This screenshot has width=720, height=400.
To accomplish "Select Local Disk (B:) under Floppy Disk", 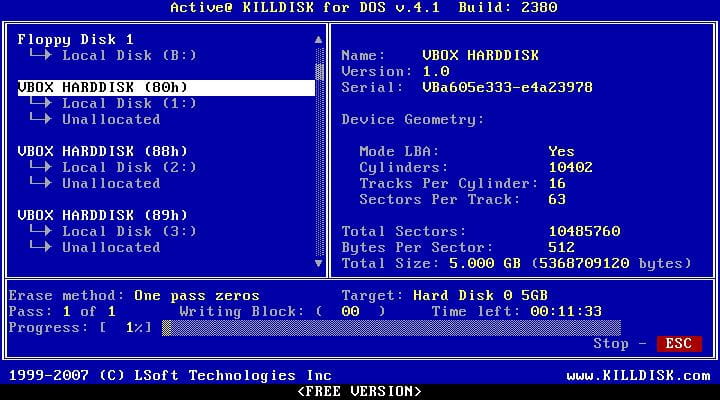I will tap(129, 55).
